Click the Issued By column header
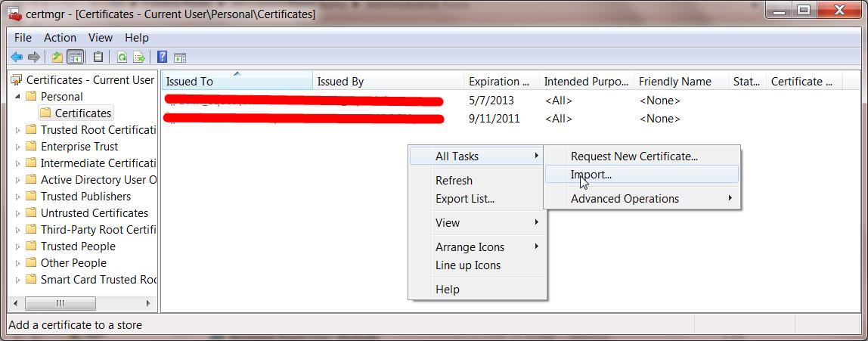The width and height of the screenshot is (868, 341). (340, 82)
